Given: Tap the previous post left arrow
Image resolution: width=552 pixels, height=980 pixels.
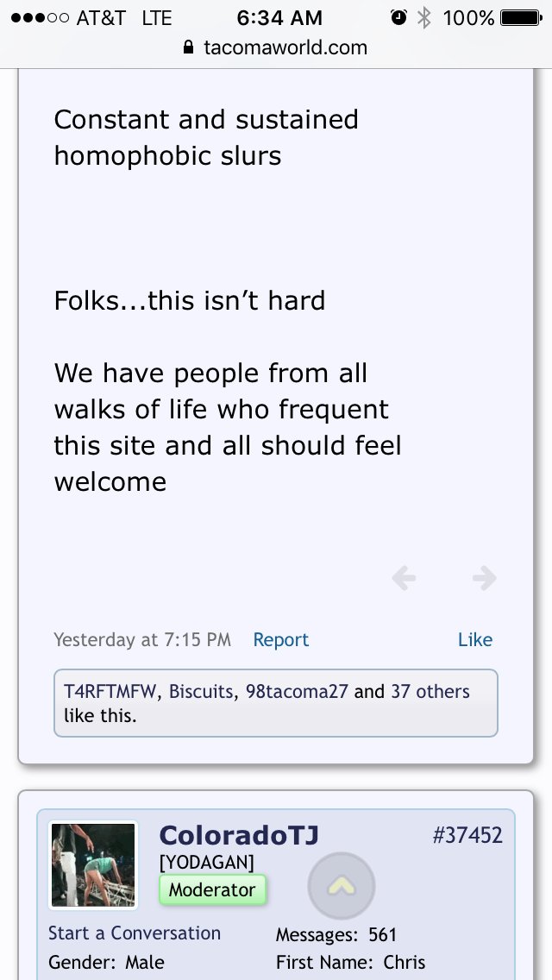Looking at the screenshot, I should tap(404, 578).
